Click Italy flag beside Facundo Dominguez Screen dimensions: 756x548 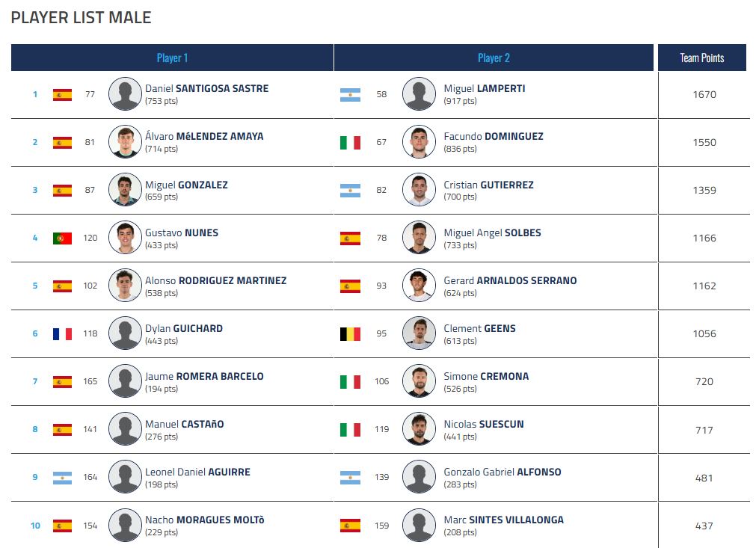[350, 143]
